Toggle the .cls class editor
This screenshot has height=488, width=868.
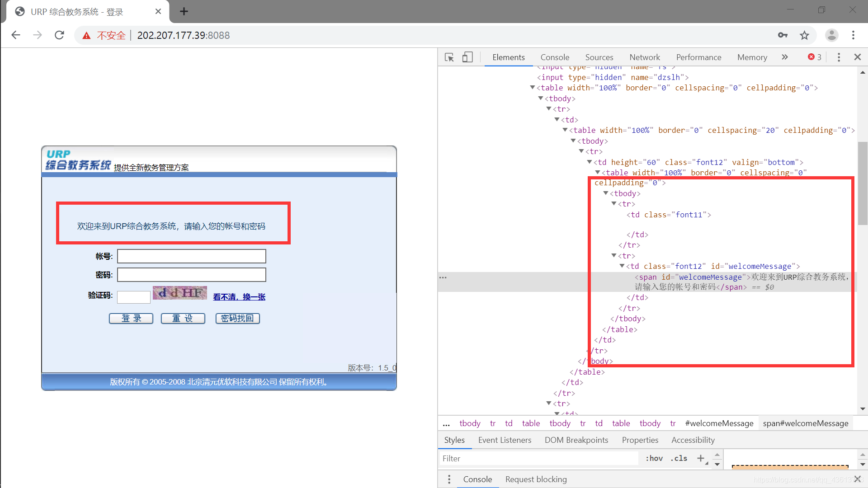pos(679,458)
